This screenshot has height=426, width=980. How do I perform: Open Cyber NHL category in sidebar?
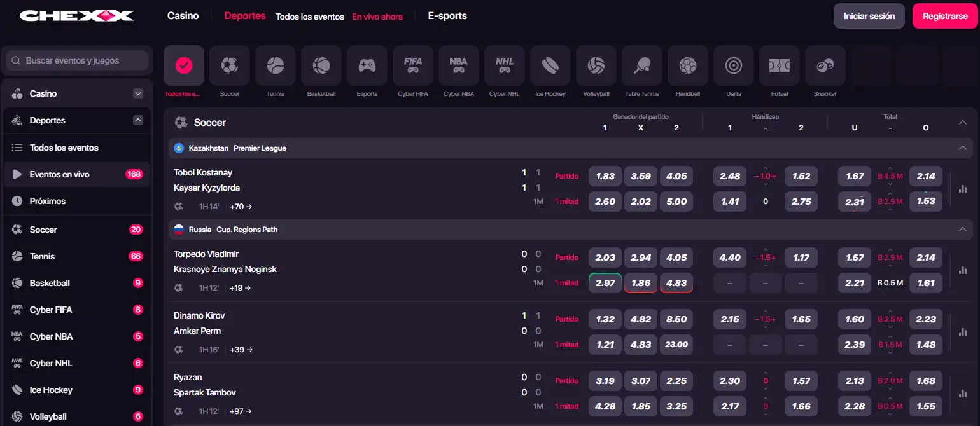[77, 363]
